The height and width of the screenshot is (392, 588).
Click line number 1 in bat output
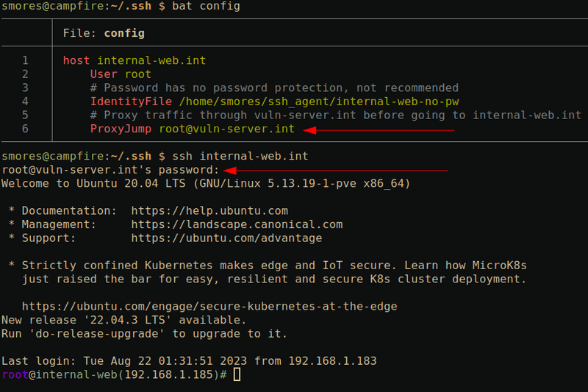tap(25, 60)
